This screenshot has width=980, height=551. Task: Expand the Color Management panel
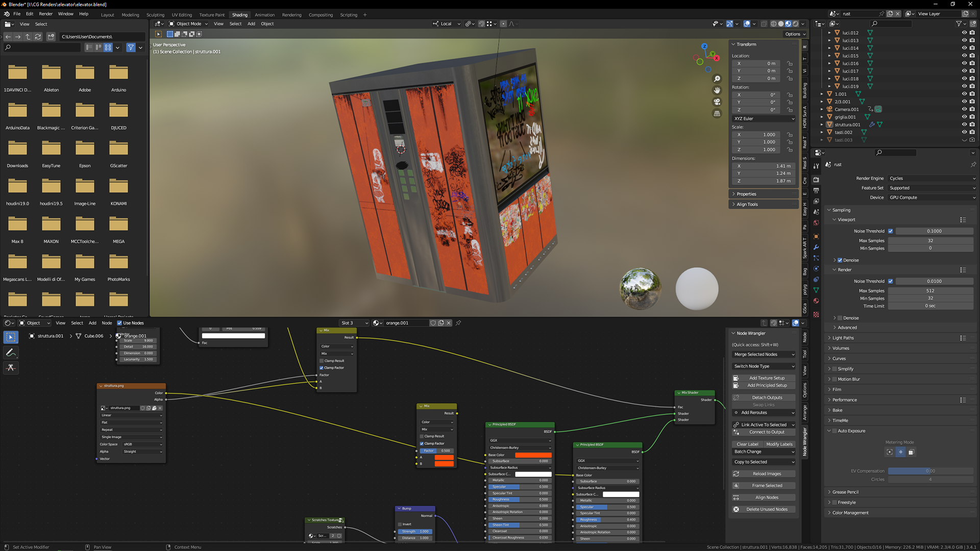tap(850, 513)
